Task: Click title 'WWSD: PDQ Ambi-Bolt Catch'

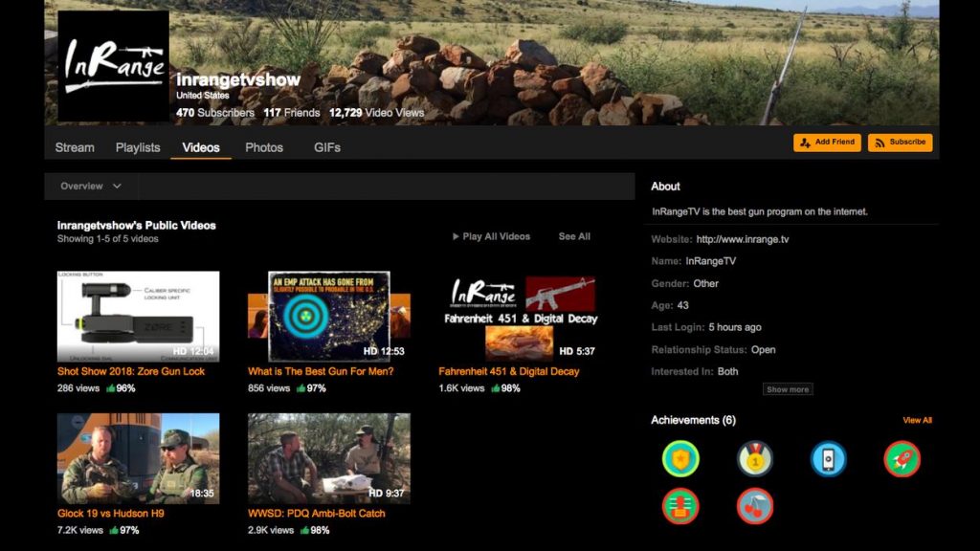Action: 316,514
